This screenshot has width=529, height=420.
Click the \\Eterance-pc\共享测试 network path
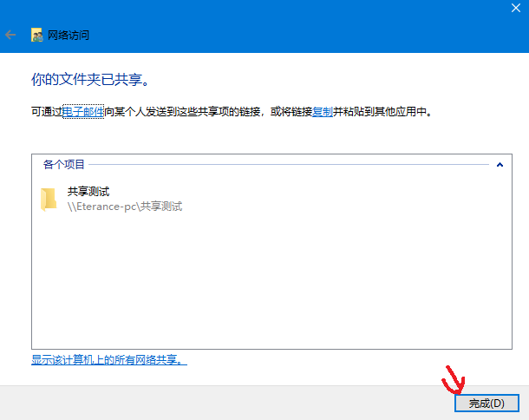point(125,207)
